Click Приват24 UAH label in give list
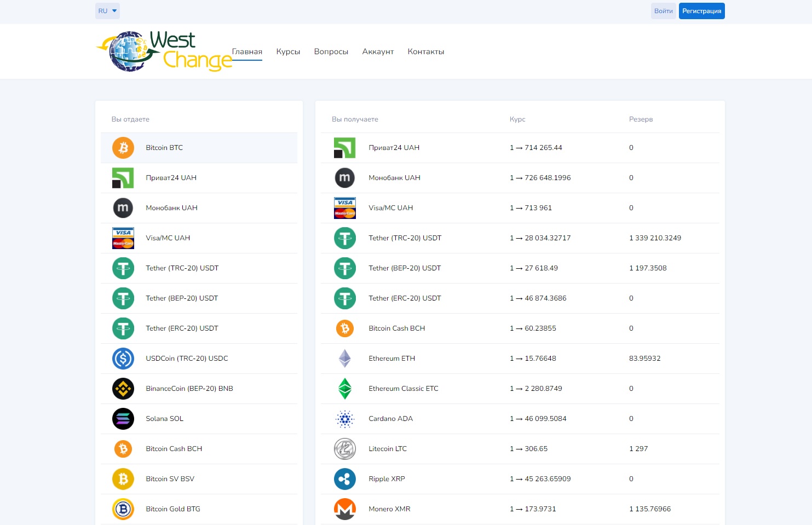812x525 pixels. (171, 178)
